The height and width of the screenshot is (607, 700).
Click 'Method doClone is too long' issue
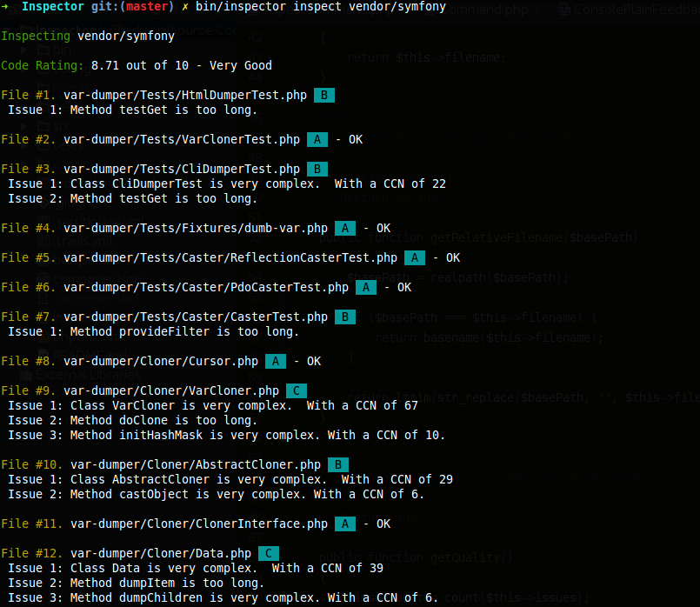point(163,420)
